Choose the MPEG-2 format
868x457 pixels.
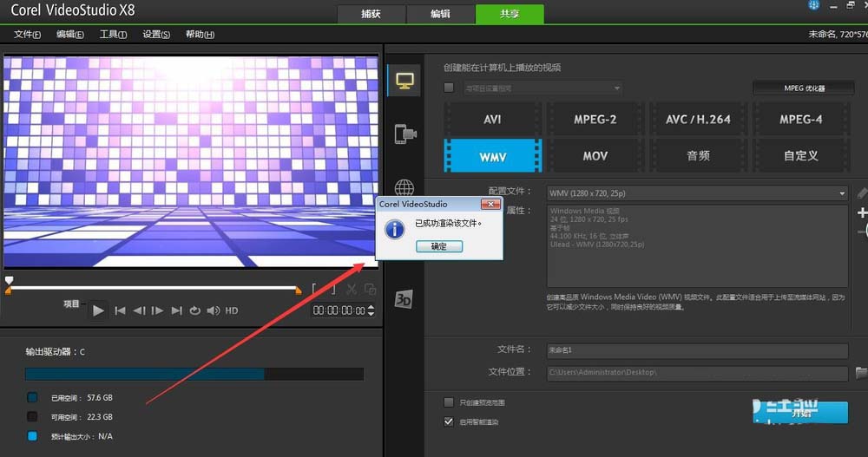(595, 119)
